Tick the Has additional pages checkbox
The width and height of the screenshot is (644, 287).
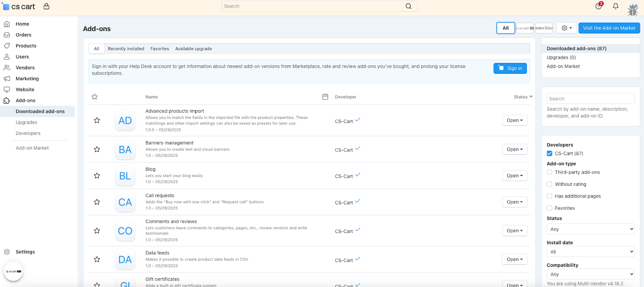click(x=549, y=196)
